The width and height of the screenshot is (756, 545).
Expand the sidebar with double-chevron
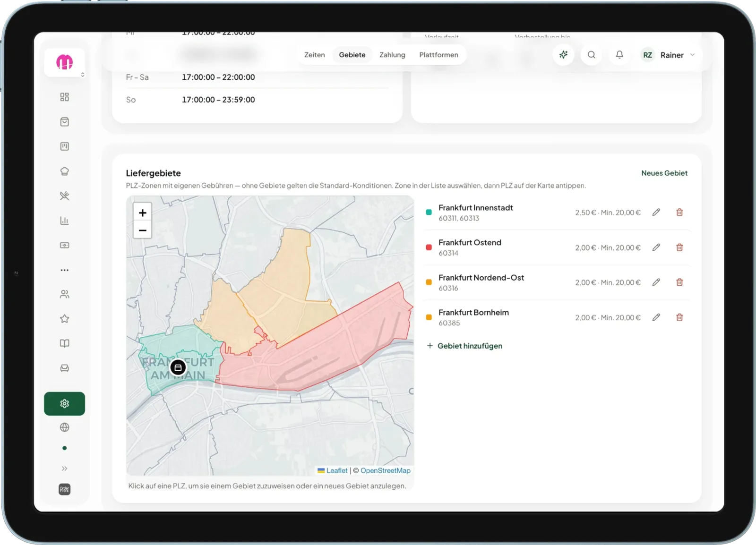pyautogui.click(x=65, y=468)
